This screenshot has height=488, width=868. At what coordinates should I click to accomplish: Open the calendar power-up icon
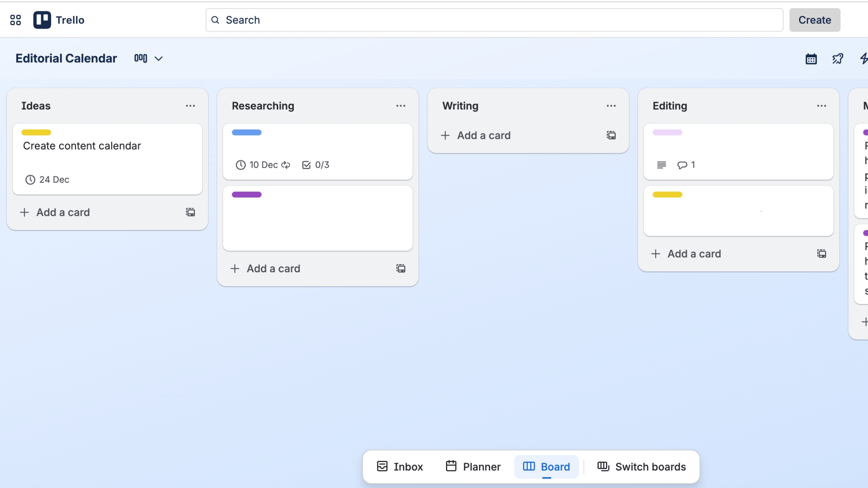[811, 59]
